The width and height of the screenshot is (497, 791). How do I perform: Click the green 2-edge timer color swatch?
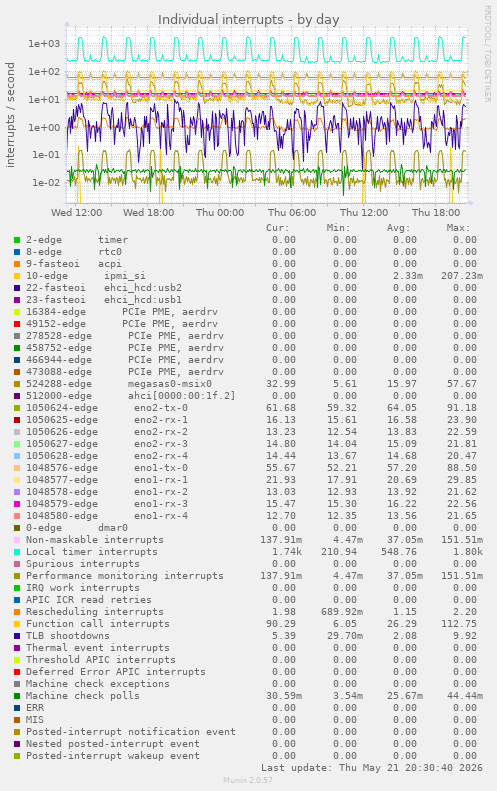[x=17, y=240]
